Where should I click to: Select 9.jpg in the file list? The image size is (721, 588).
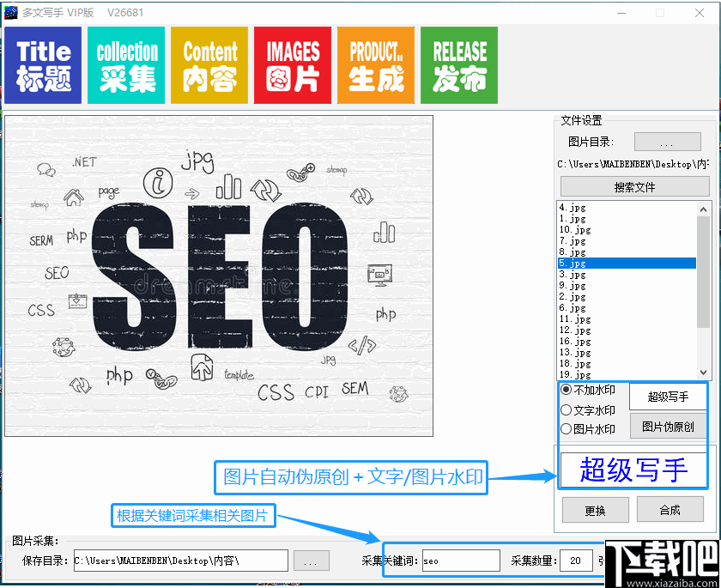[x=627, y=286]
